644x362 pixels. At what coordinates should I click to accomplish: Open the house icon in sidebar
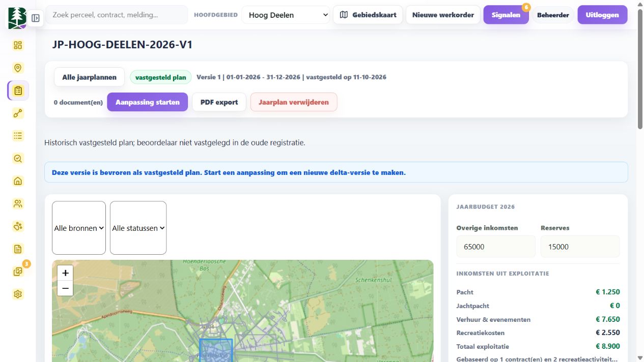pos(18,181)
